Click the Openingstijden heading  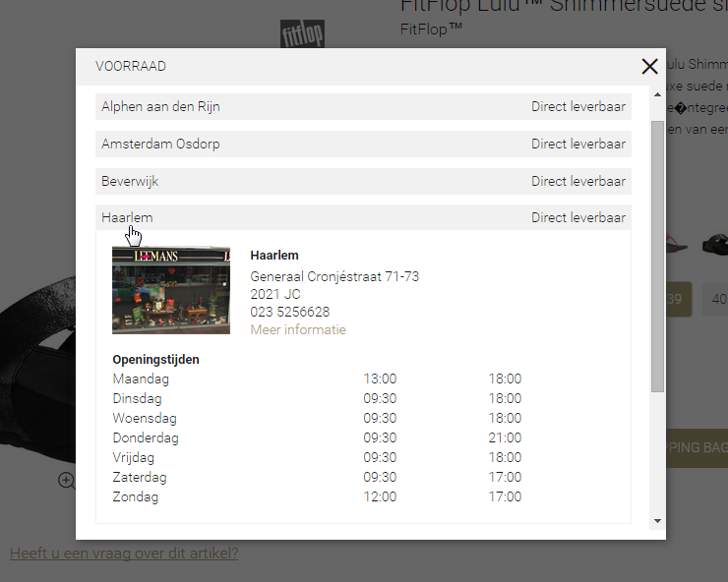coord(155,360)
